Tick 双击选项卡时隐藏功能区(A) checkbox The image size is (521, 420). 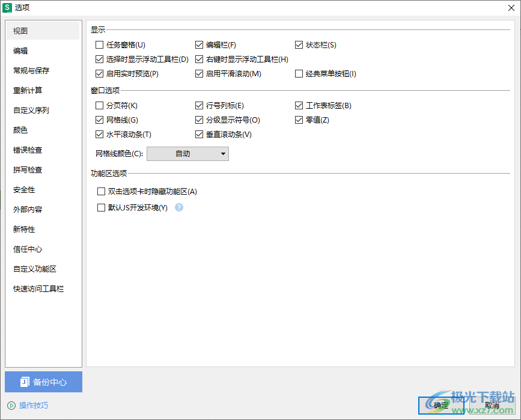pyautogui.click(x=101, y=192)
